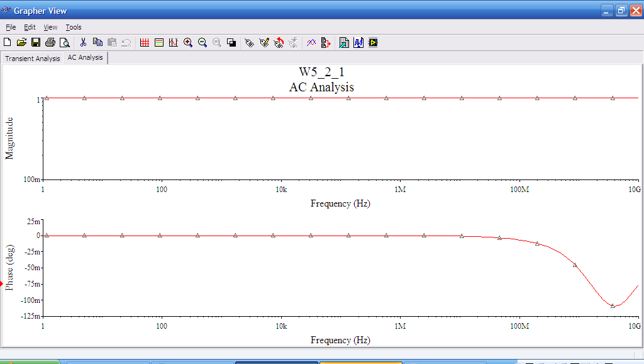Click the red active-plot marker beside Phase axis
This screenshot has width=644, height=364.
tap(2, 284)
